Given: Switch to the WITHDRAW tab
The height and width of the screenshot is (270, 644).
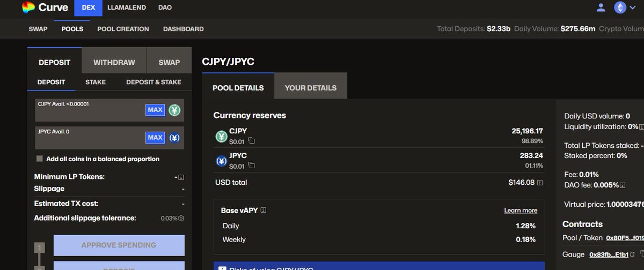Looking at the screenshot, I should point(114,62).
